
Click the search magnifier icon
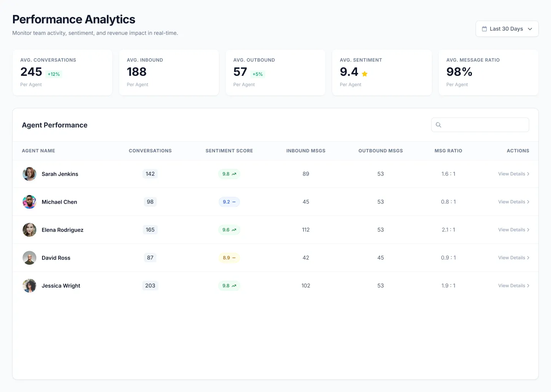438,124
